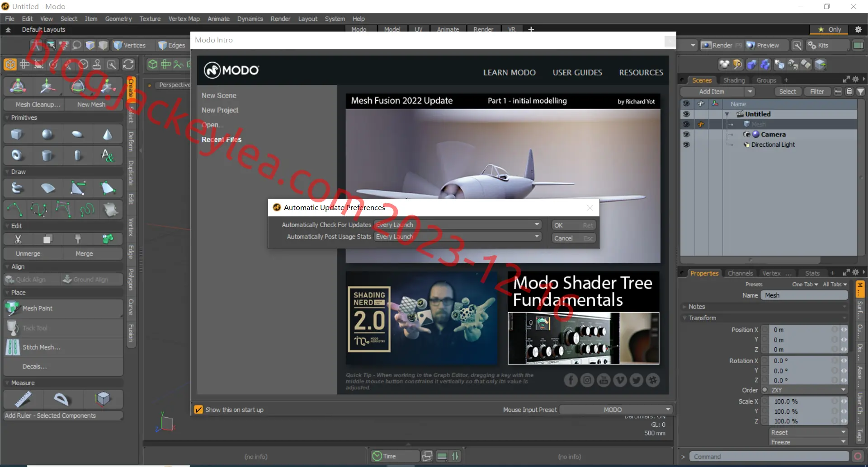868x467 pixels.
Task: Hide the Directional Light item
Action: click(686, 145)
